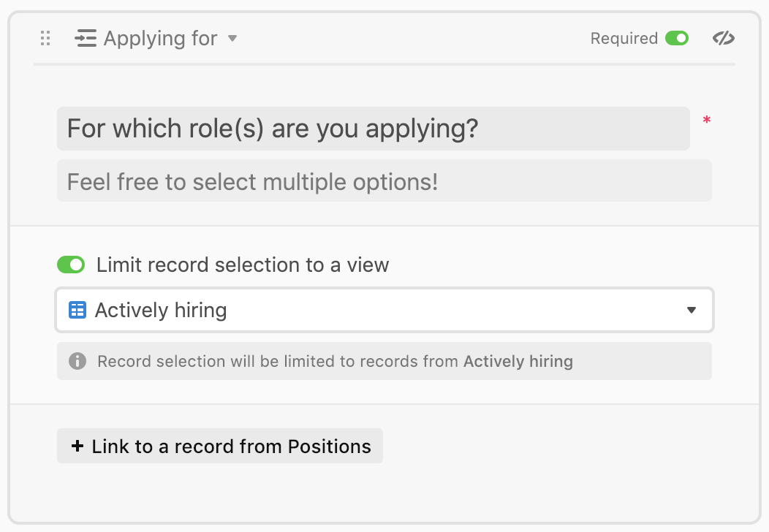Link to a record from Positions
The height and width of the screenshot is (532, 769).
coord(220,446)
